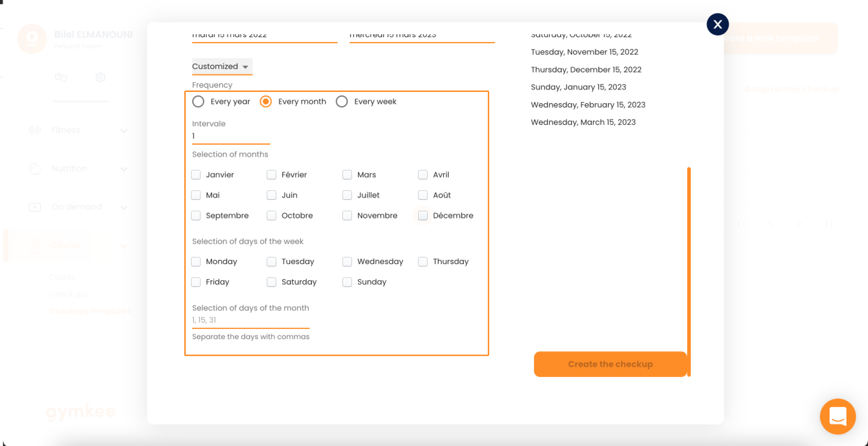868x446 pixels.
Task: Check the Friday weekday checkbox
Action: pos(196,282)
